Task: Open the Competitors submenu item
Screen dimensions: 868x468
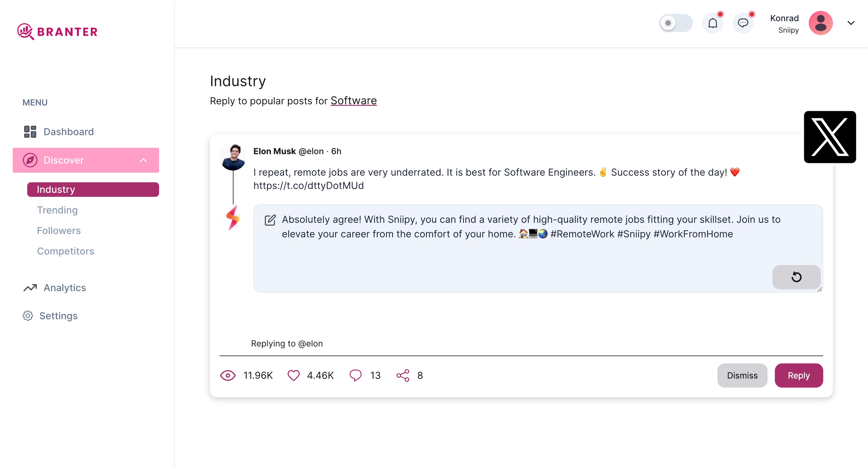Action: pyautogui.click(x=65, y=251)
